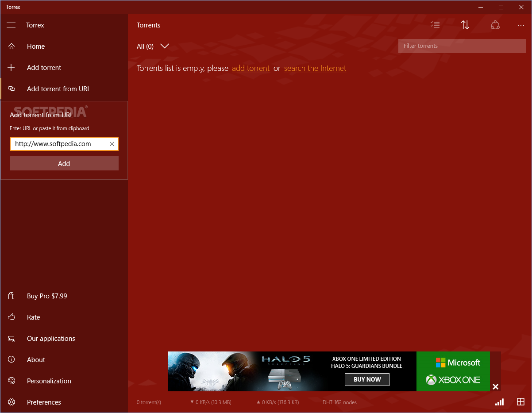This screenshot has width=532, height=413.
Task: Click the download speed '0 KB/s (10.3 MB)'
Action: [211, 402]
